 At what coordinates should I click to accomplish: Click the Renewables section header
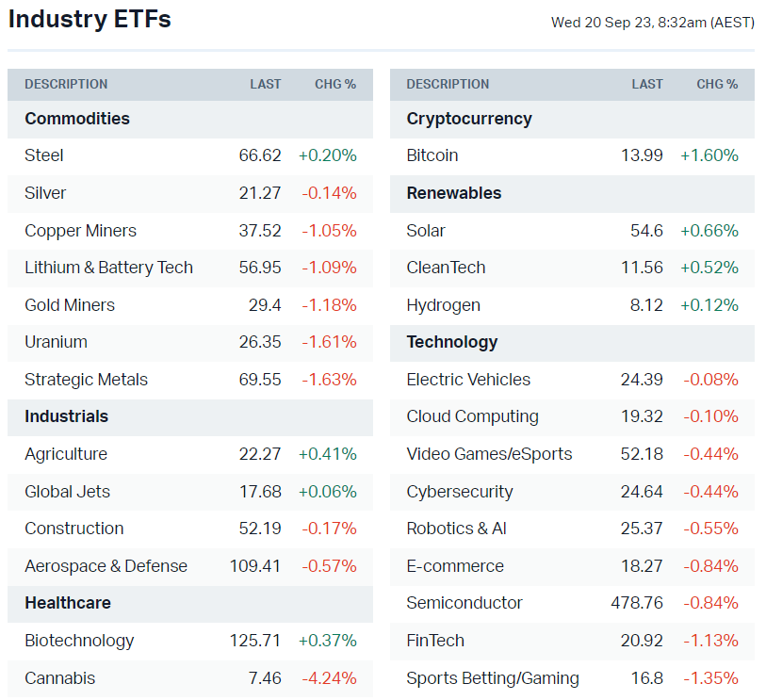click(x=454, y=193)
